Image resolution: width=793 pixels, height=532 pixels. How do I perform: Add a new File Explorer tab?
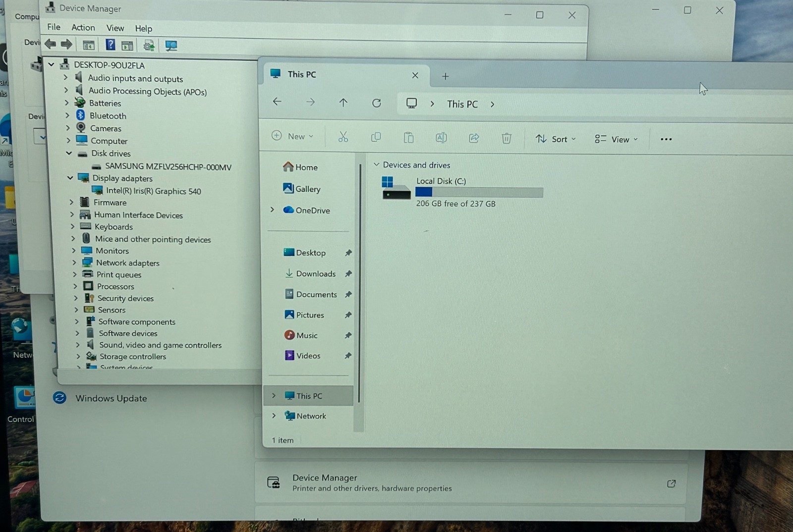[x=445, y=76]
